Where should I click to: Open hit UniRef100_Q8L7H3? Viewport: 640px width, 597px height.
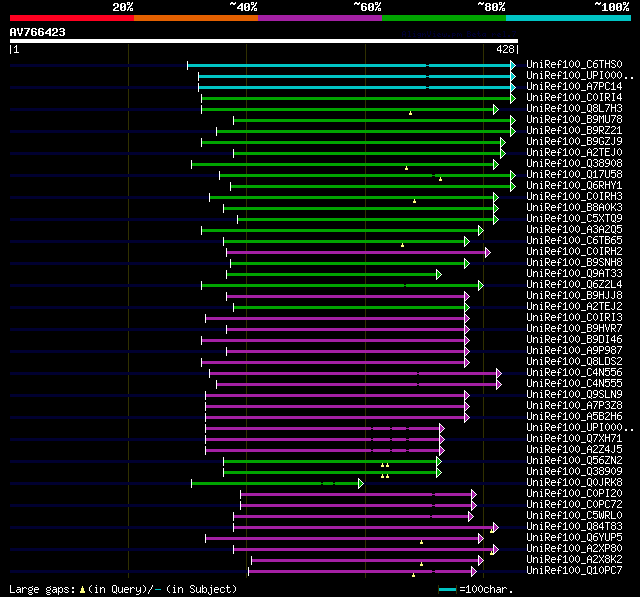pos(574,109)
